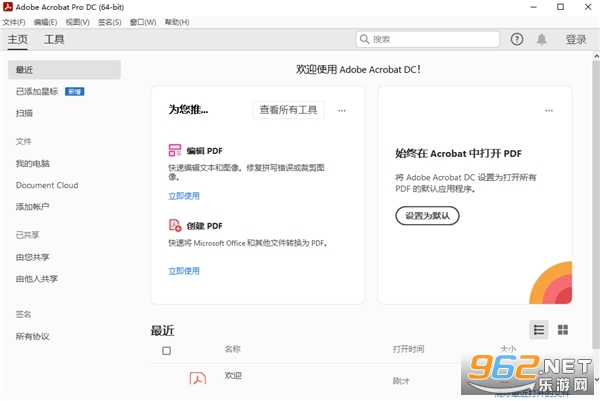The width and height of the screenshot is (600, 401).
Task: Click 立即使用 under 编辑 PDF
Action: click(x=184, y=196)
